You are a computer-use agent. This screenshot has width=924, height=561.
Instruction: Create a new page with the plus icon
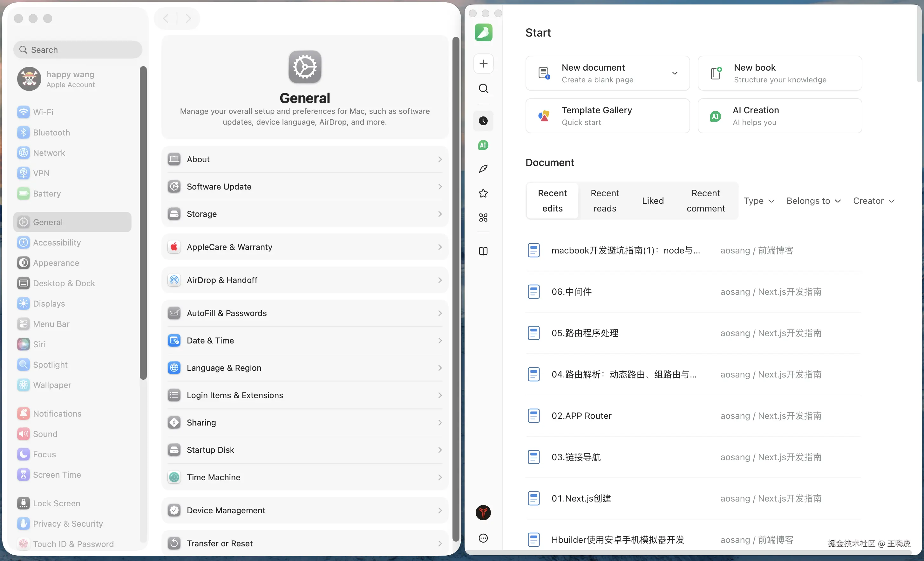483,63
